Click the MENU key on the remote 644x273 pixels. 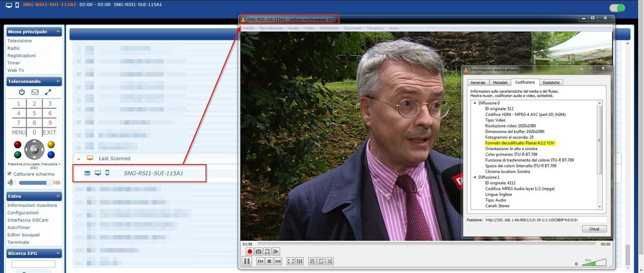click(x=19, y=132)
